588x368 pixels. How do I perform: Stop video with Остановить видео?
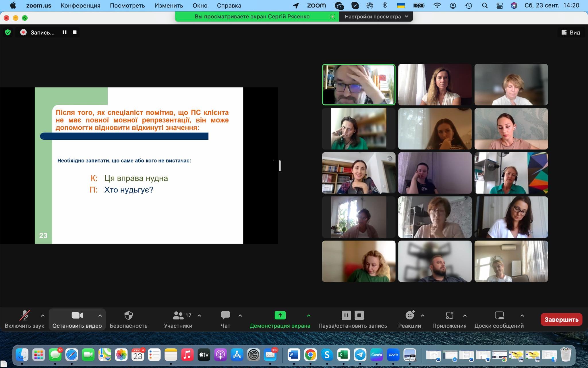pyautogui.click(x=77, y=316)
